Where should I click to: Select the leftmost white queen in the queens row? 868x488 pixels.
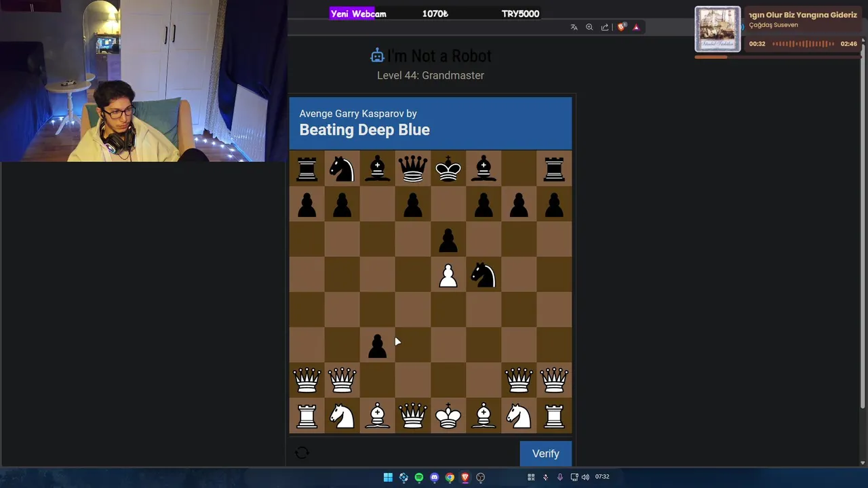coord(307,380)
